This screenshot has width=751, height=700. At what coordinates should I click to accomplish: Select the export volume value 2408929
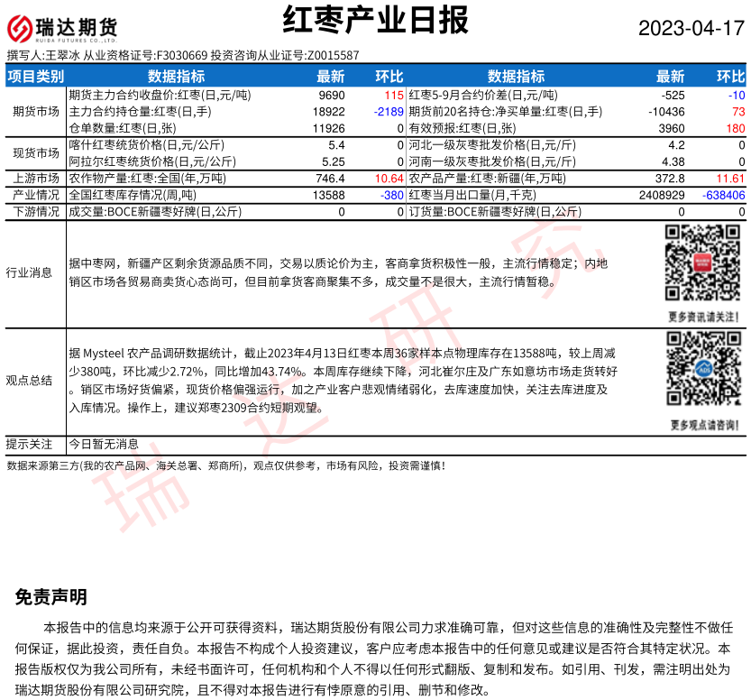coord(661,195)
